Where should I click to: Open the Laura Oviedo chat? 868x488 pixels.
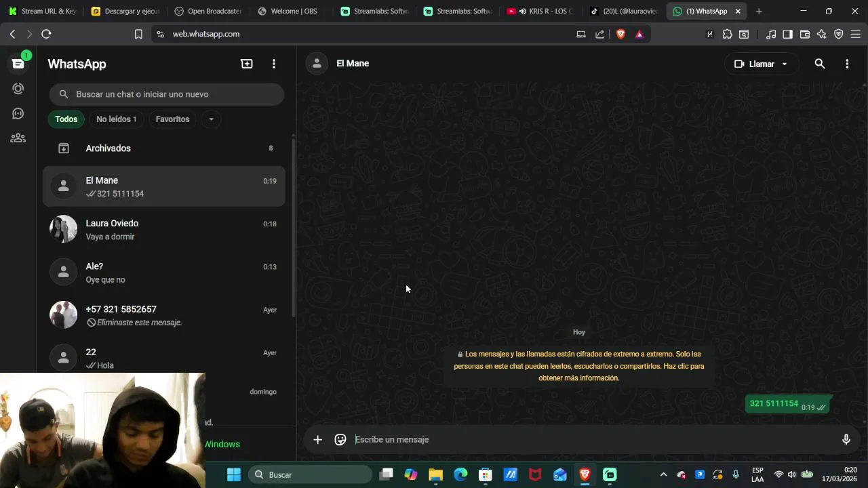[x=164, y=230]
